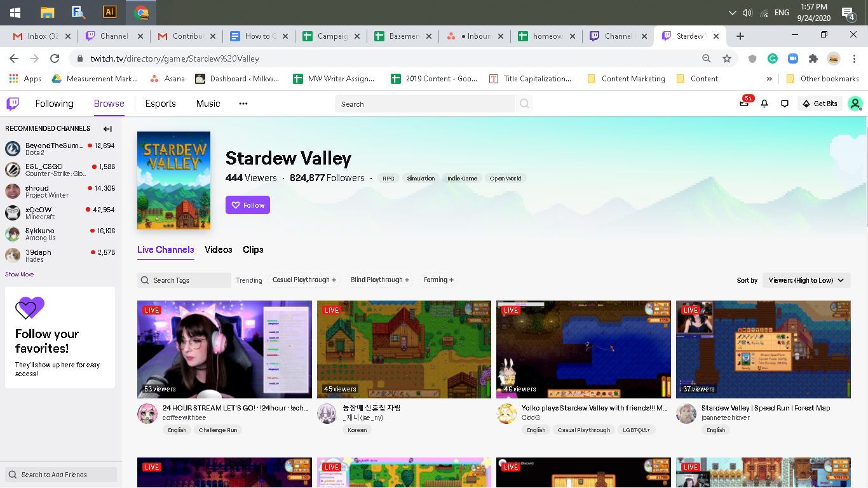Expand hidden bookmarks with the double chevron

[x=770, y=79]
